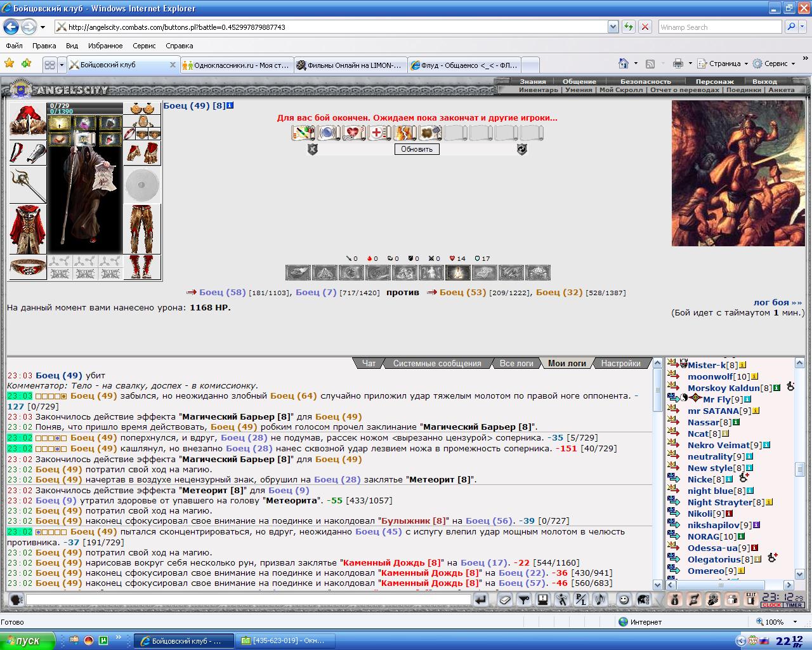This screenshot has width=812, height=650.
Task: Click the info icon next to Боец (49) [8]
Action: [230, 105]
